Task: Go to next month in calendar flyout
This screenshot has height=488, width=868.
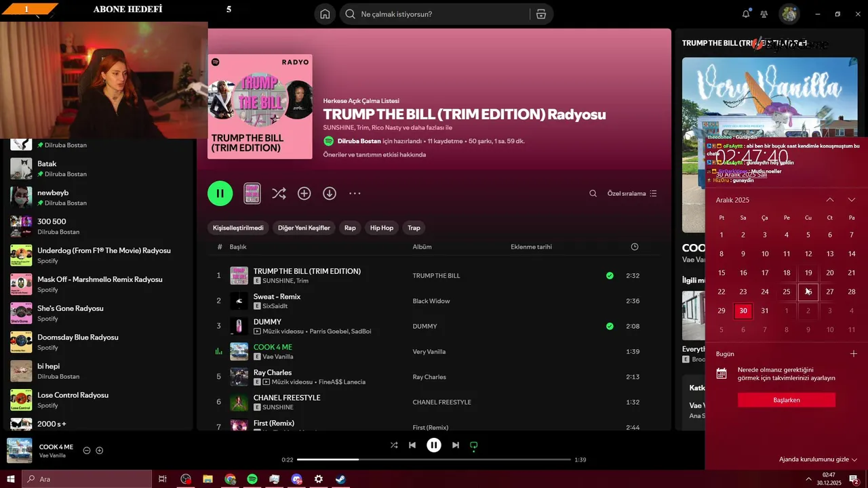Action: point(852,200)
